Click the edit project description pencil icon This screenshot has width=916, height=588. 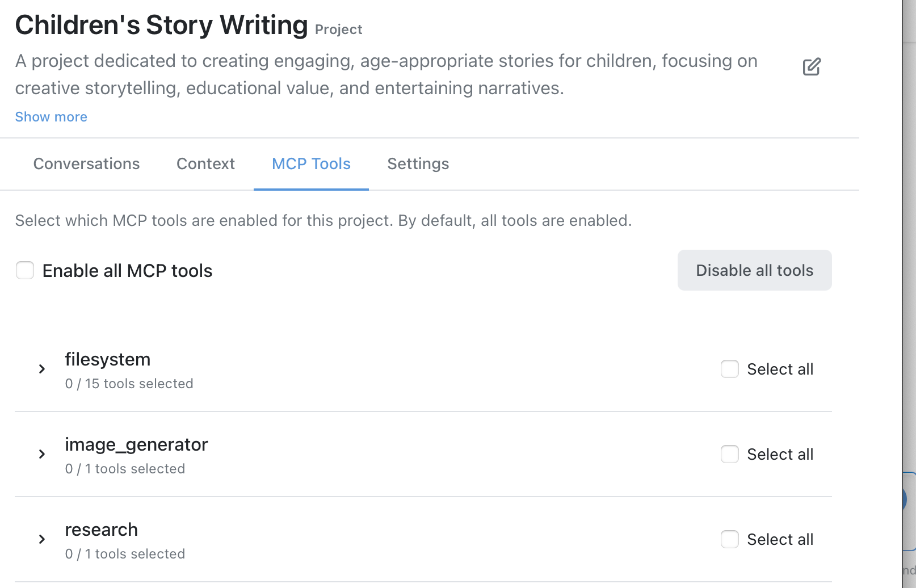point(811,67)
